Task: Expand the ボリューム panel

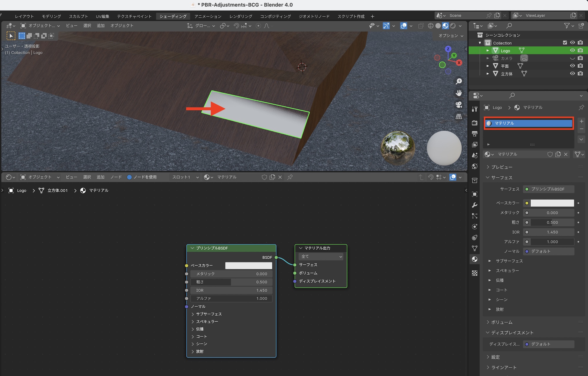Action: coord(502,322)
